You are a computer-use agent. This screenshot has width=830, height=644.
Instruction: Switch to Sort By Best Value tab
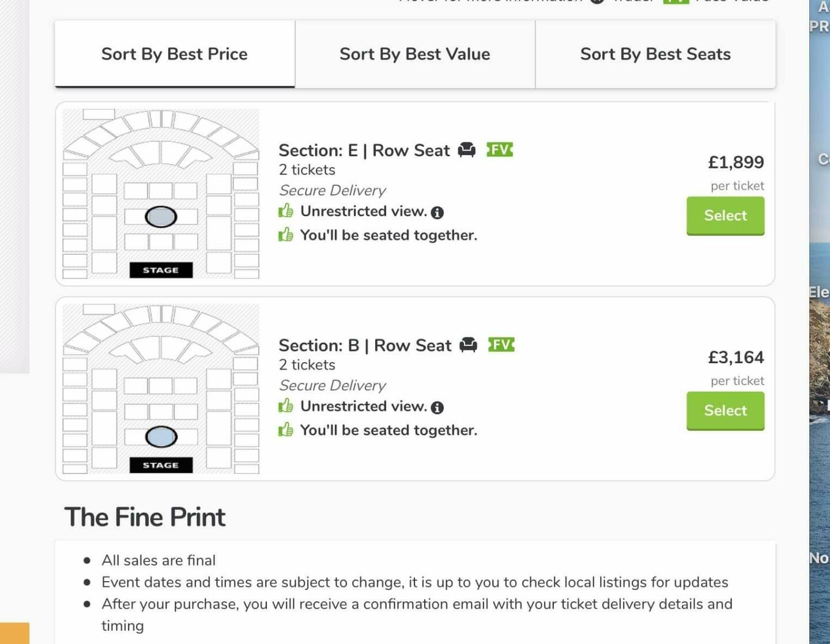[415, 54]
